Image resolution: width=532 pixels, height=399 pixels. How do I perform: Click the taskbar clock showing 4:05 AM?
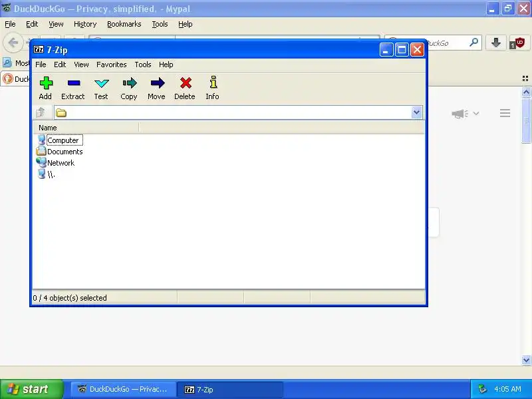click(x=507, y=389)
